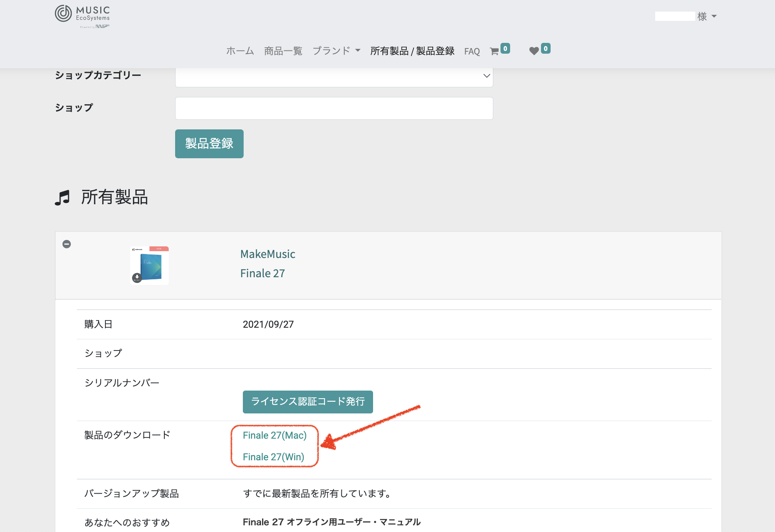This screenshot has width=775, height=532.
Task: Open 商品一覧 product list
Action: click(283, 51)
